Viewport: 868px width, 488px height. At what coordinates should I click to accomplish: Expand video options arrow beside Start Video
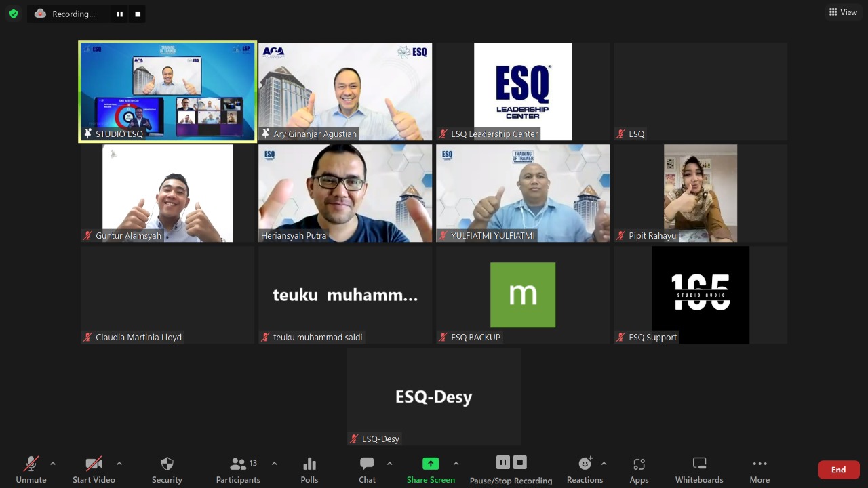[119, 464]
